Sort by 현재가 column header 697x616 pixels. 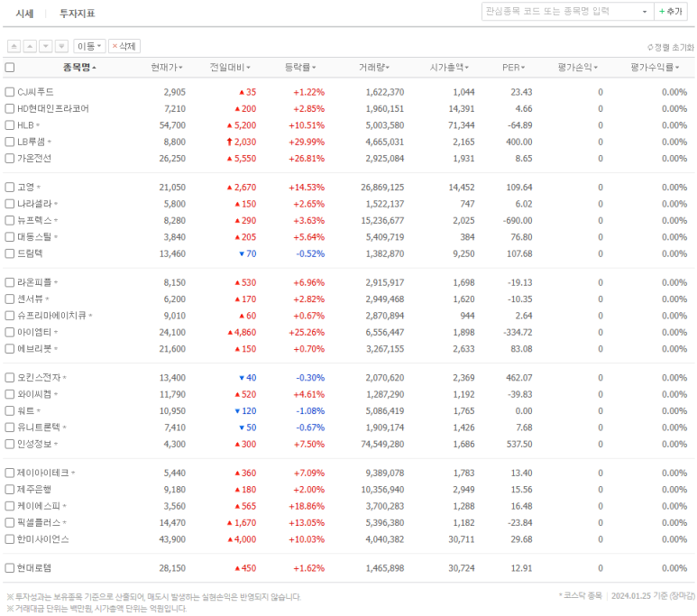(167, 68)
